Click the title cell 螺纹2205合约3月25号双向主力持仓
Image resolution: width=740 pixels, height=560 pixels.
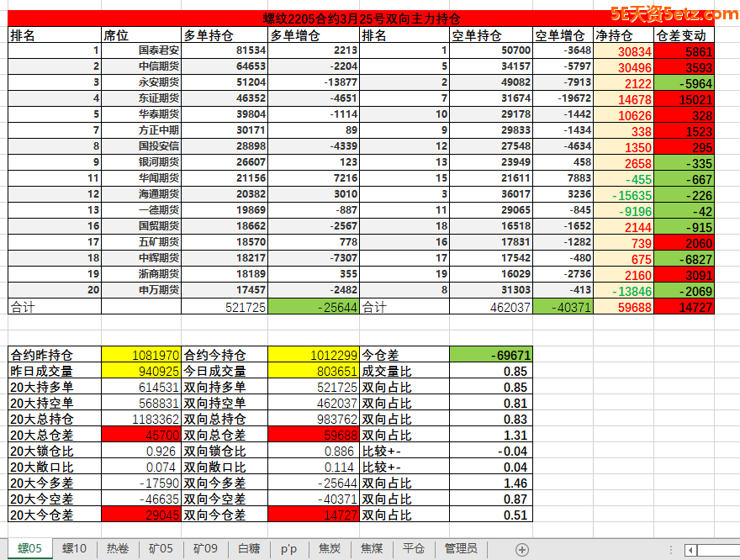click(361, 18)
